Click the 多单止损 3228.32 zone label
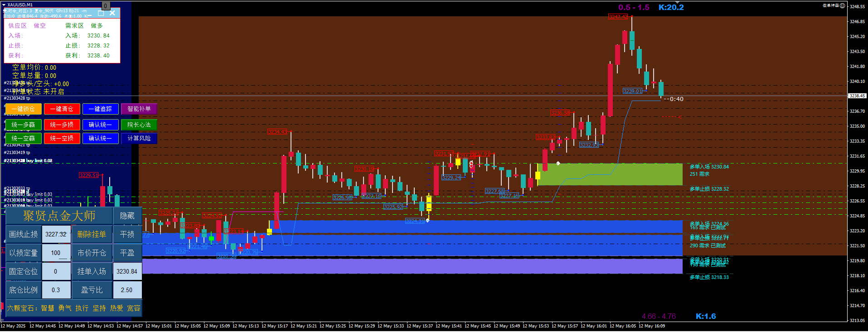This screenshot has width=868, height=332. (x=709, y=189)
